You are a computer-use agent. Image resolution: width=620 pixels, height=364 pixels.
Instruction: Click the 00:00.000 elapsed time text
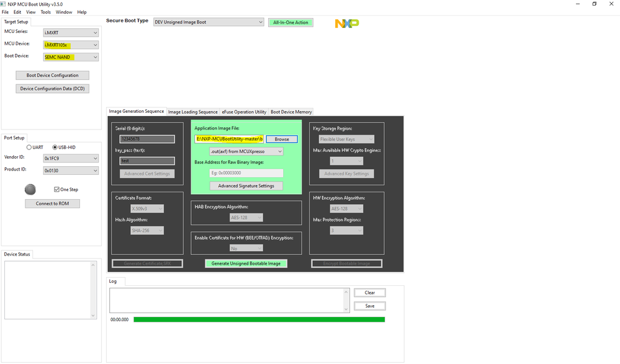coord(119,320)
